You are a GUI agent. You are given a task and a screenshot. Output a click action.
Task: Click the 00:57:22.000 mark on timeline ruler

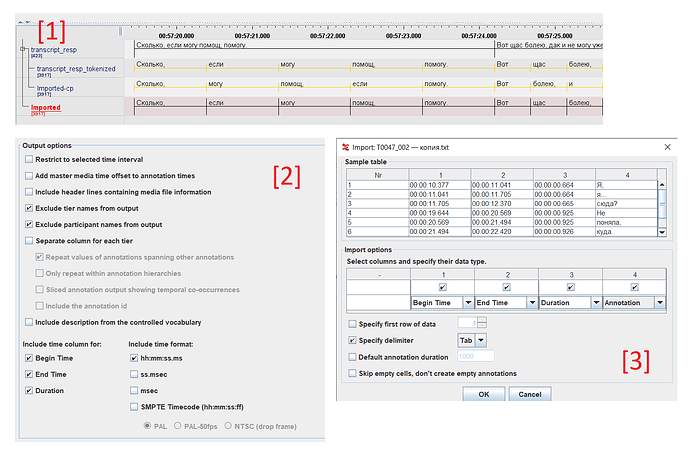327,34
